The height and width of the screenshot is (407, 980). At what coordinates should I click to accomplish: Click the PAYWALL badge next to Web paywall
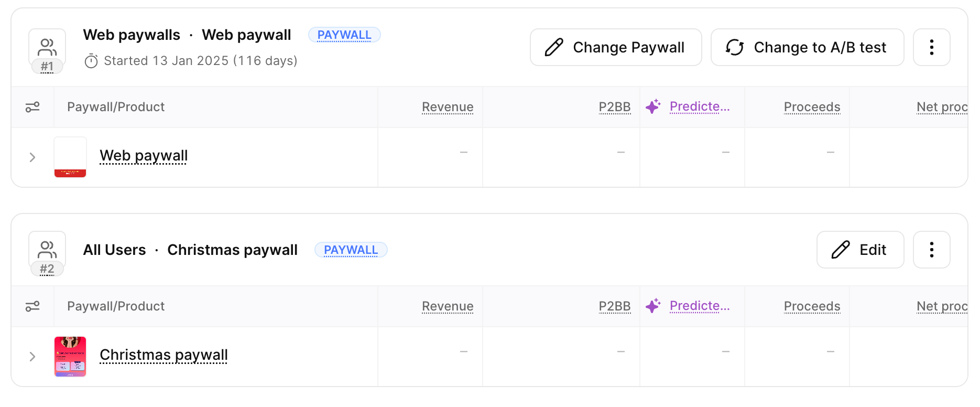344,35
